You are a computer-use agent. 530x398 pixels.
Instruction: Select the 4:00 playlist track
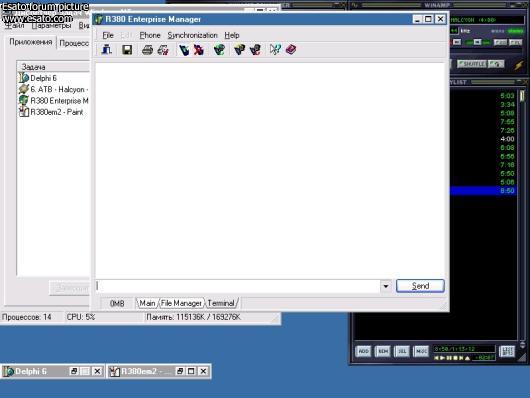point(483,139)
